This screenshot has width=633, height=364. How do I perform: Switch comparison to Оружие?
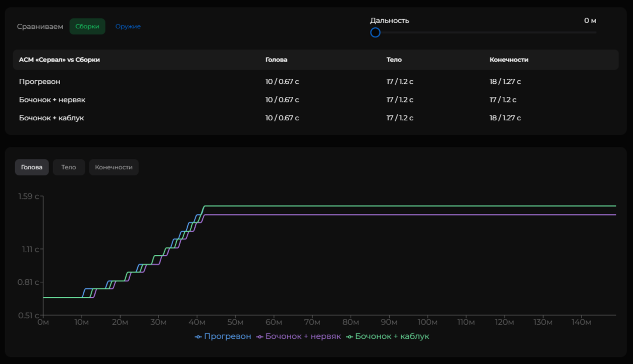pos(128,26)
